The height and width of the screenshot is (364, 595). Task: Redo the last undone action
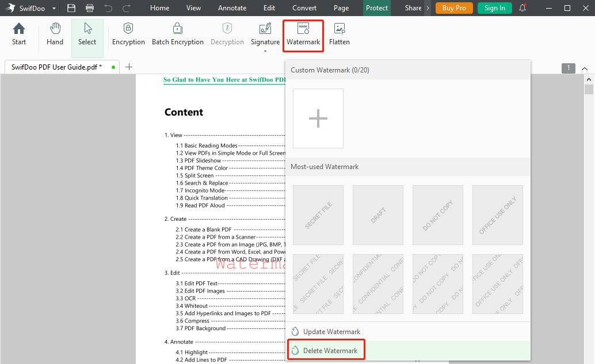point(127,8)
